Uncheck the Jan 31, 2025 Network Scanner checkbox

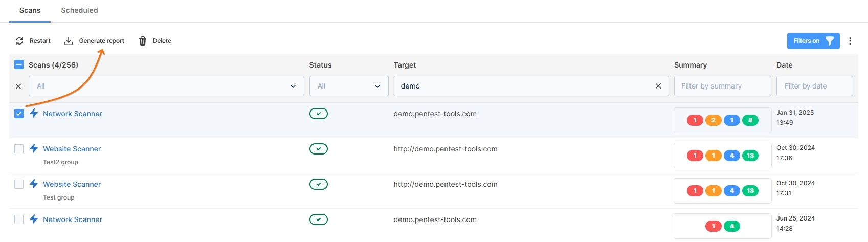coord(19,114)
